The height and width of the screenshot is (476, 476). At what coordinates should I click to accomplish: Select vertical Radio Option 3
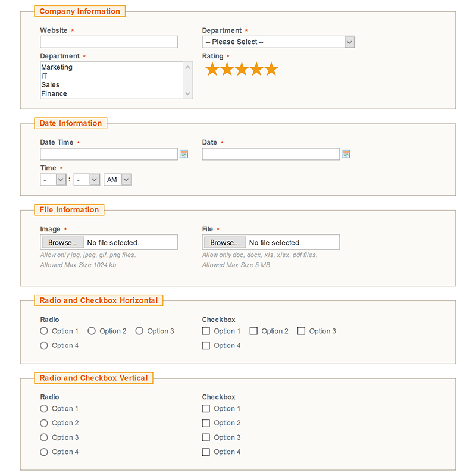click(44, 437)
